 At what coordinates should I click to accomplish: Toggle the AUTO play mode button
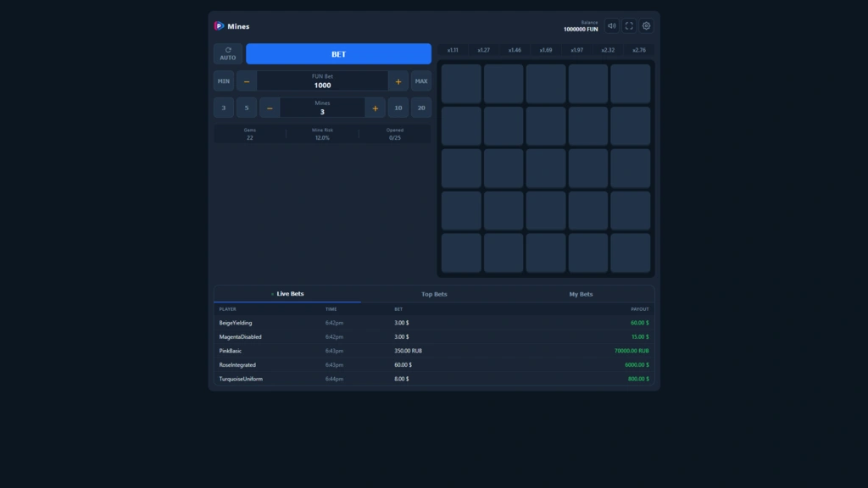(228, 54)
